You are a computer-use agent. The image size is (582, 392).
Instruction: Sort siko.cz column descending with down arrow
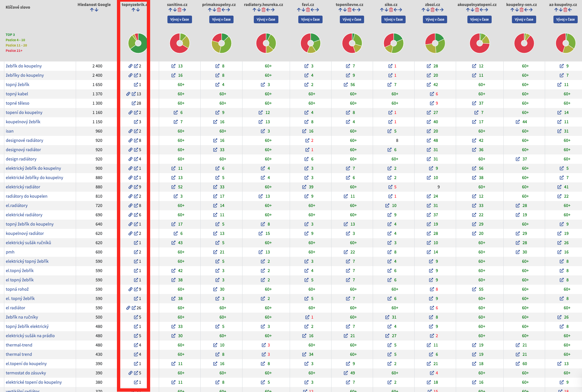pyautogui.click(x=386, y=10)
